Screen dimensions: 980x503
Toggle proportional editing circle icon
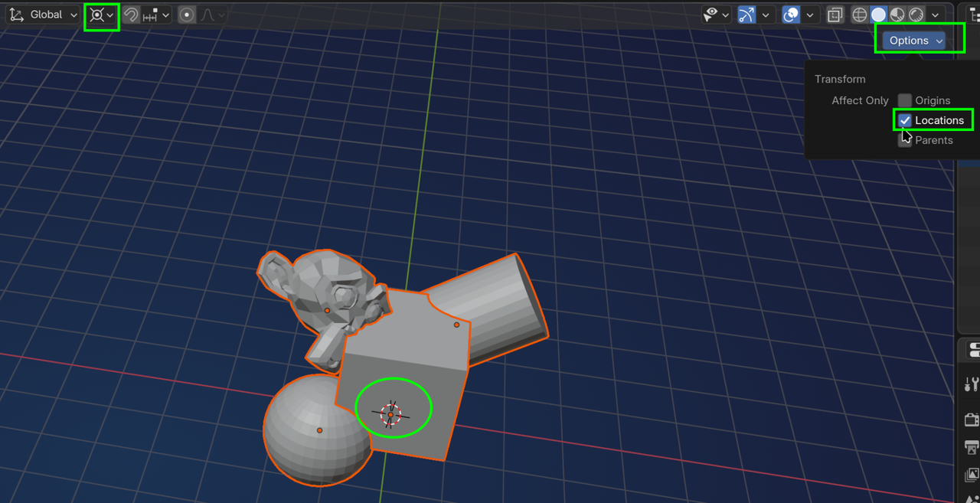coord(187,15)
